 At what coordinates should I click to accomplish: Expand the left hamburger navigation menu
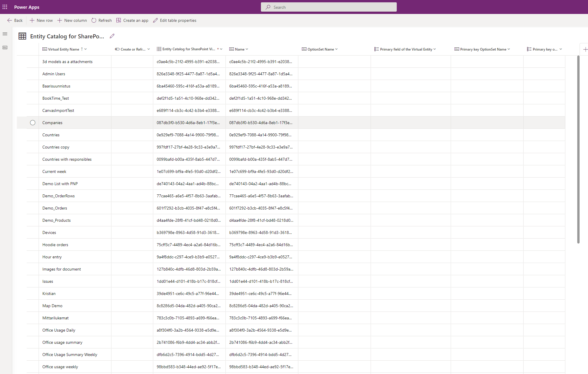coord(5,34)
